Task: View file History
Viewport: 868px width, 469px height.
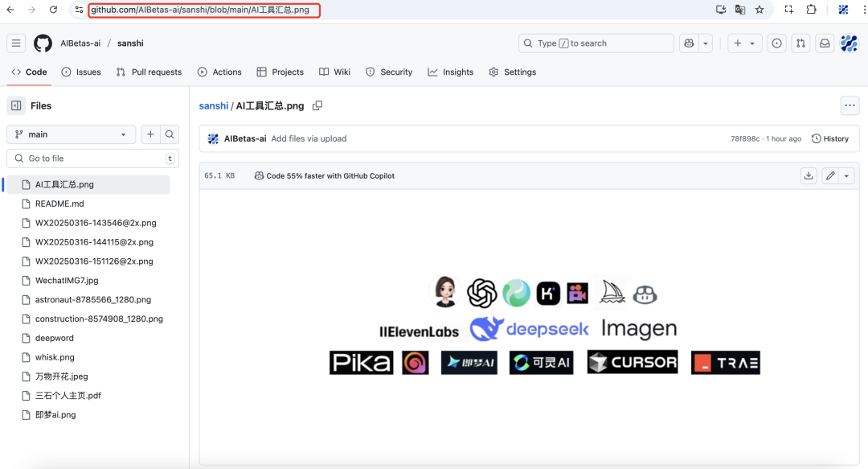Action: 829,138
